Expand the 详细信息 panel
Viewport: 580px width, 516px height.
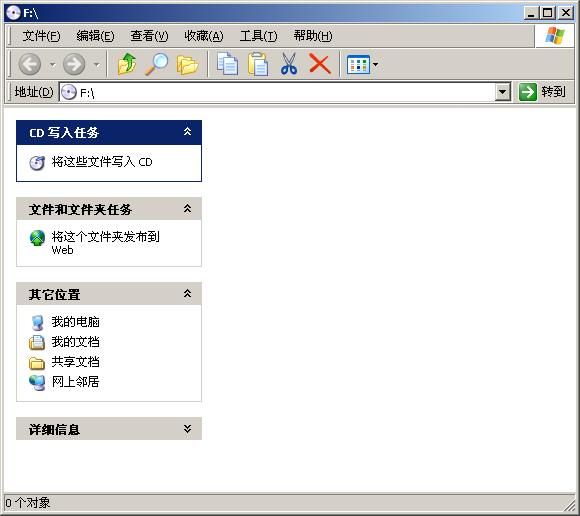pos(188,429)
